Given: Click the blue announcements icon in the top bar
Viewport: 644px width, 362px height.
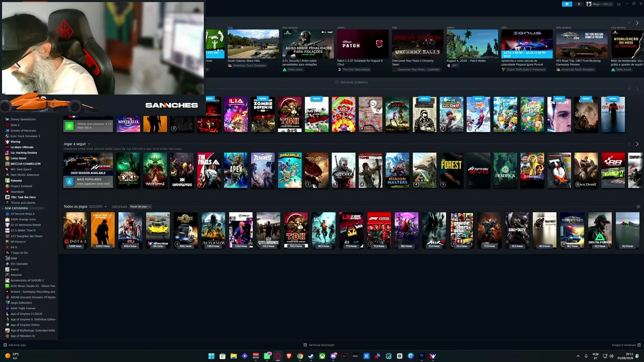Looking at the screenshot, I should (567, 4).
